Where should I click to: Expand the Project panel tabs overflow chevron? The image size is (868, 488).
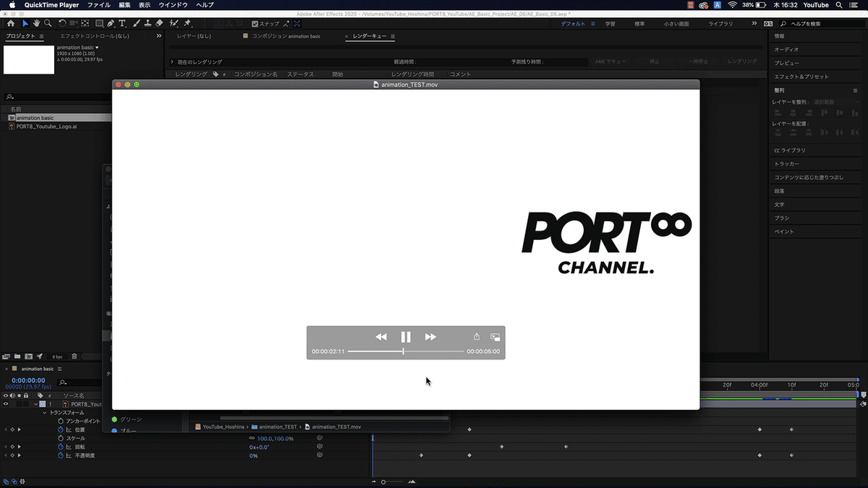pyautogui.click(x=159, y=35)
